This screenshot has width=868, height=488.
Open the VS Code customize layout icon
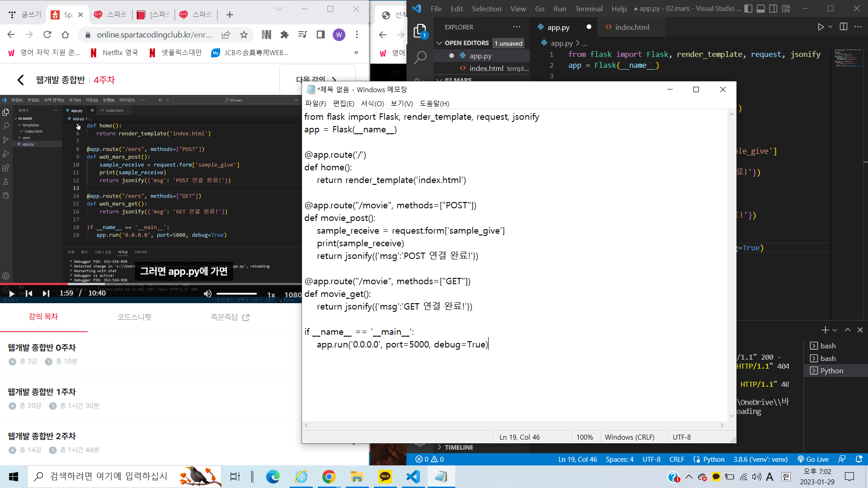point(786,9)
